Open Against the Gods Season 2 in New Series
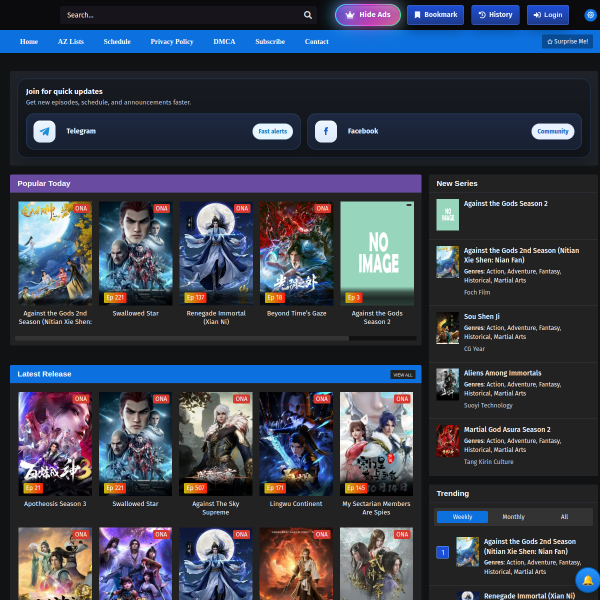The width and height of the screenshot is (600, 600). click(x=505, y=204)
